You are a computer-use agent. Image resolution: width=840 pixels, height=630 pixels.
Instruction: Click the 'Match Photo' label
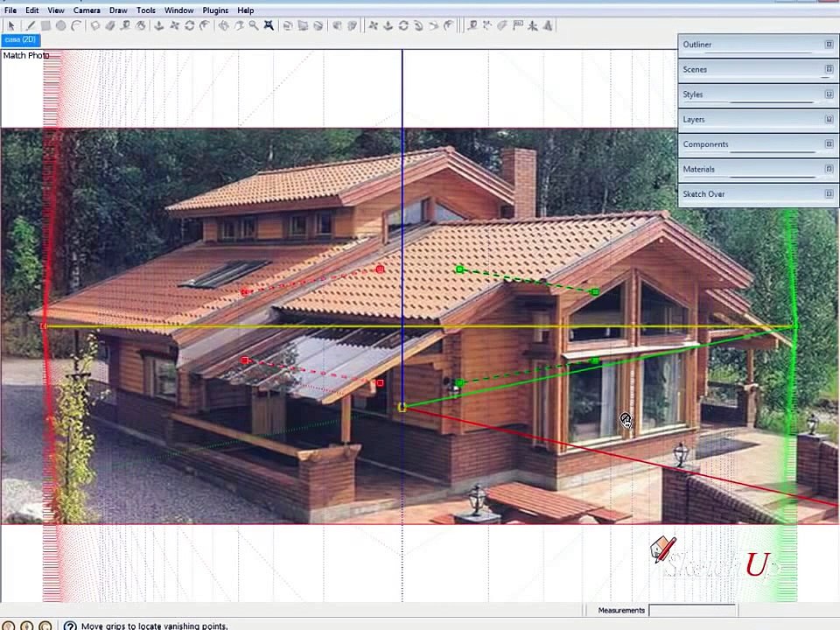[x=25, y=55]
